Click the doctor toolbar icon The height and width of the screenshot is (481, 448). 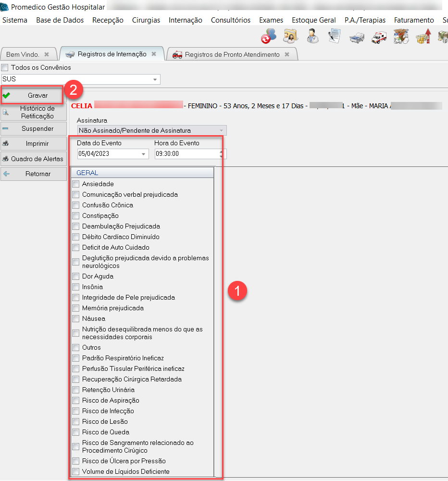pos(312,36)
